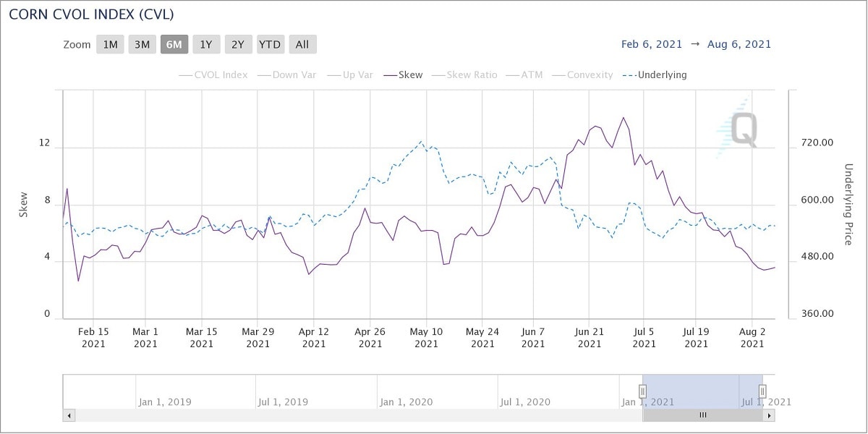Image resolution: width=868 pixels, height=434 pixels.
Task: Choose the 2Y zoom option
Action: point(238,45)
